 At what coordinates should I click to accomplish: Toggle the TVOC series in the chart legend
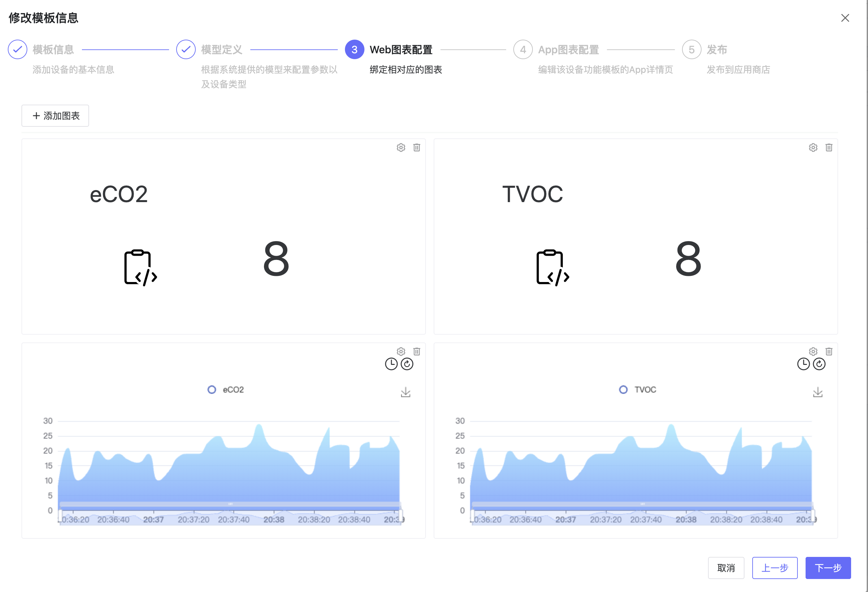click(638, 389)
